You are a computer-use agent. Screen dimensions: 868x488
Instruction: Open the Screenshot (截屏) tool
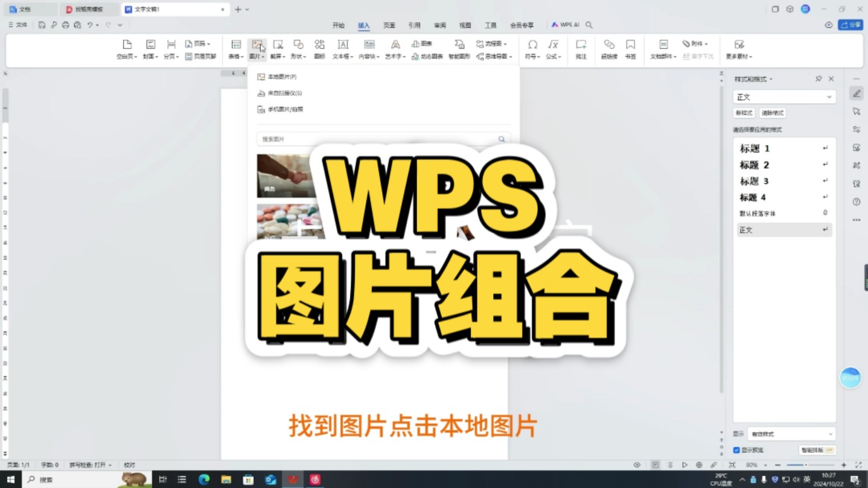[x=278, y=49]
